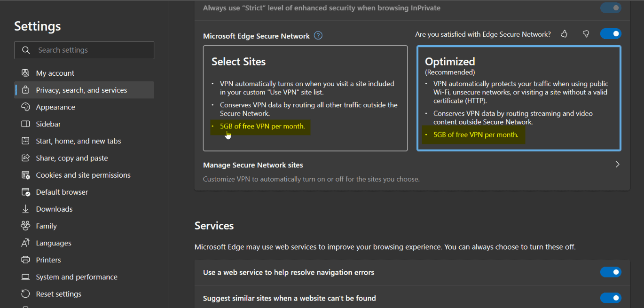Click the Search settings input field

[x=84, y=50]
